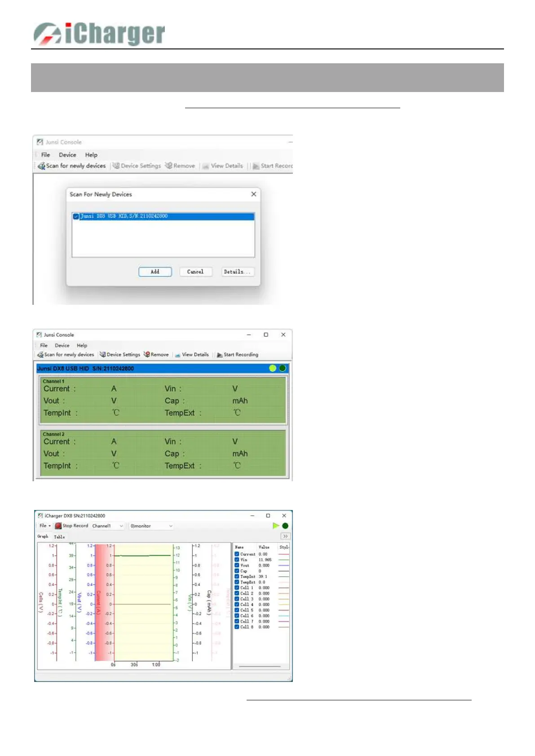Click light green status dot on Junsi DX8 header
535x756 pixels.
273,368
